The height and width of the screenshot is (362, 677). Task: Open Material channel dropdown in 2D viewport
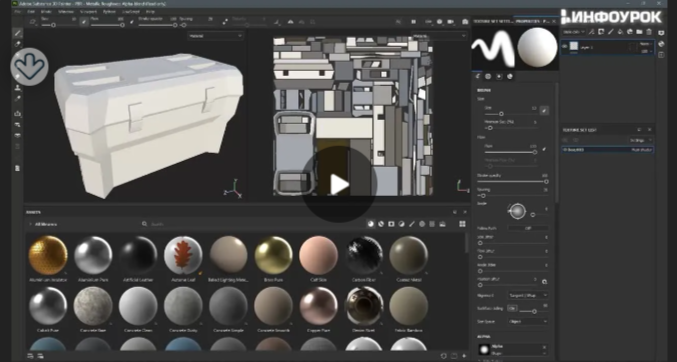point(439,36)
